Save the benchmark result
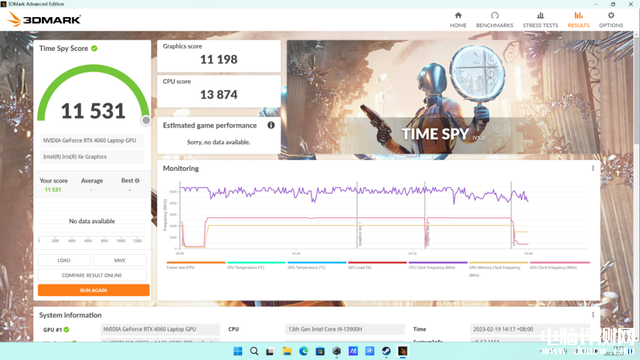 (x=120, y=260)
